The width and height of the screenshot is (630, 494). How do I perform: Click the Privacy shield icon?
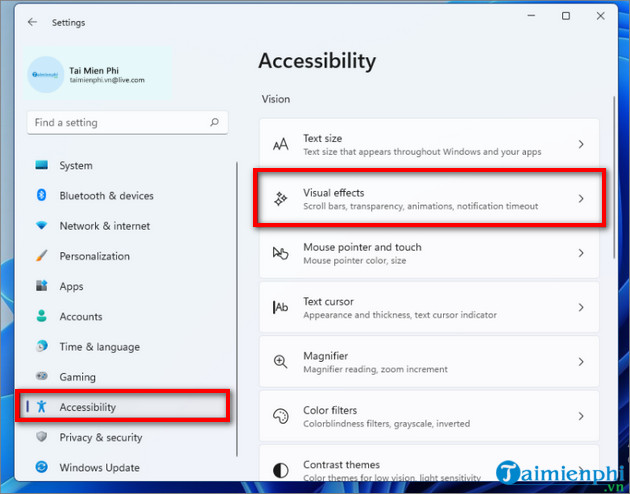click(41, 437)
